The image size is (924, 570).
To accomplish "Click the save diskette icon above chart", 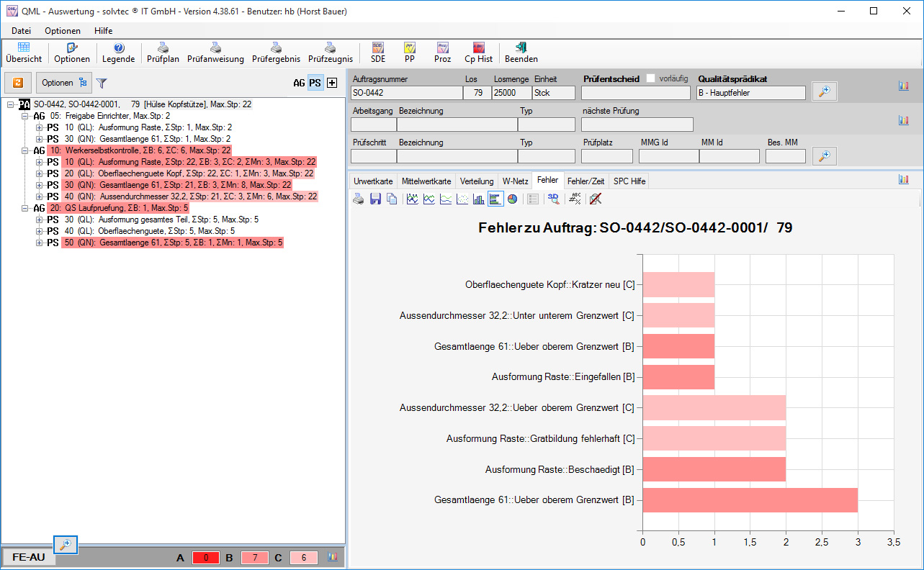I will (375, 199).
